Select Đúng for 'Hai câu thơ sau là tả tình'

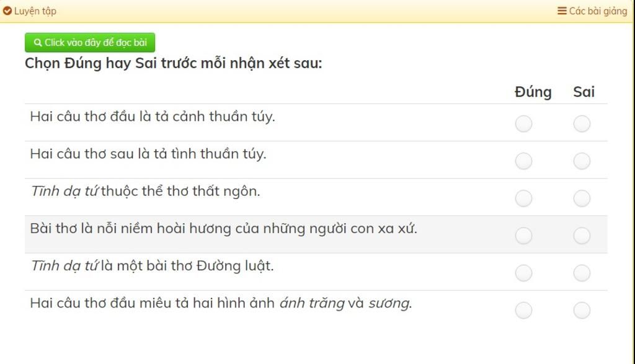coord(523,161)
